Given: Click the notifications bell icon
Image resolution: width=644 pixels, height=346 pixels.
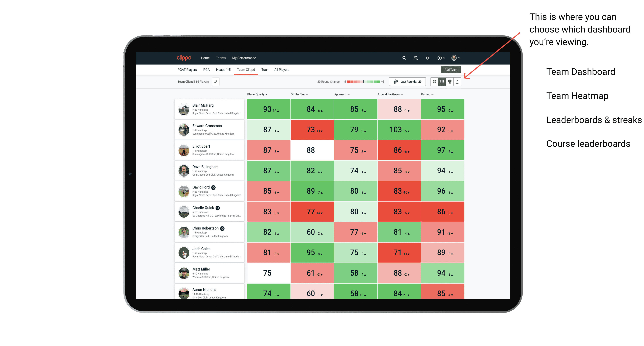Looking at the screenshot, I should [427, 58].
